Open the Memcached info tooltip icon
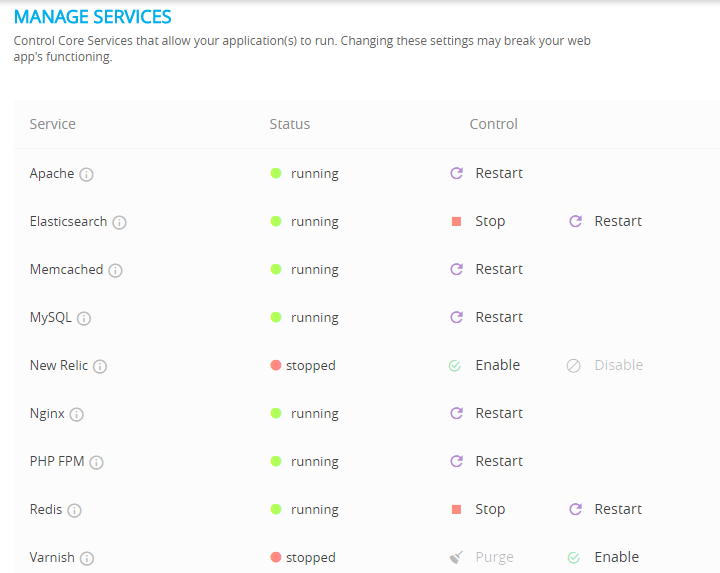Viewport: 720px width, 573px height. click(x=116, y=270)
